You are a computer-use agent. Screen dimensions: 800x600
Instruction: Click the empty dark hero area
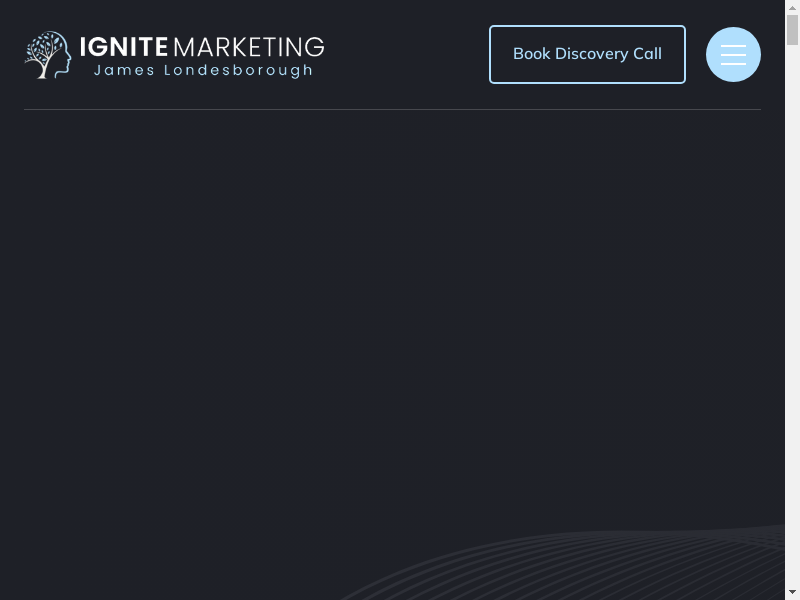click(390, 320)
